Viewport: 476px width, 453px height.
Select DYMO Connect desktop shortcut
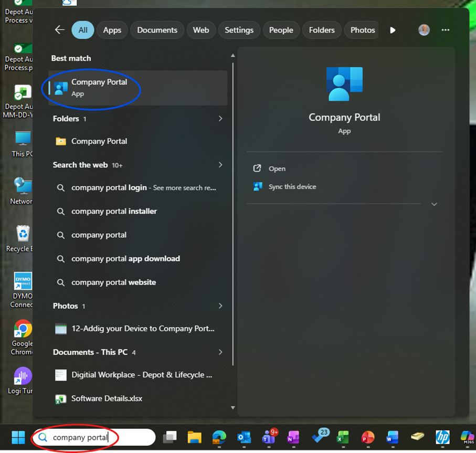coord(22,290)
